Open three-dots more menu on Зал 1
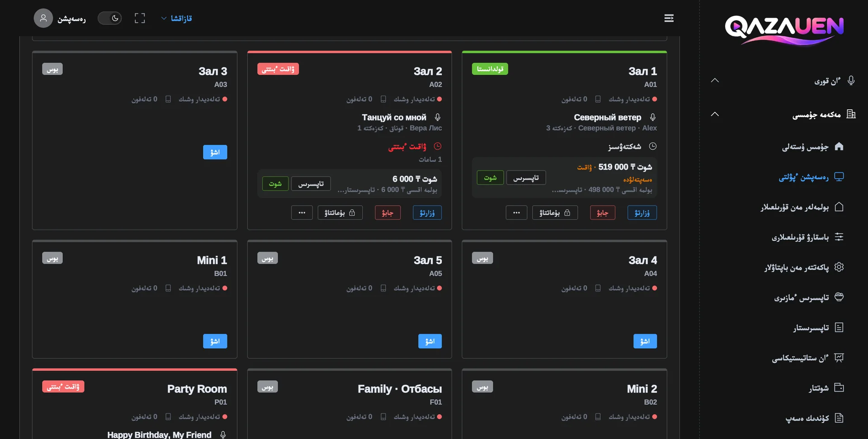 click(517, 213)
